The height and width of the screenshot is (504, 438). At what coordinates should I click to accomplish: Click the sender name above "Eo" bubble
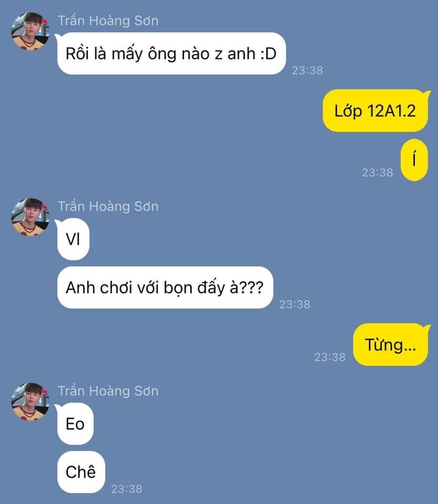tap(108, 391)
